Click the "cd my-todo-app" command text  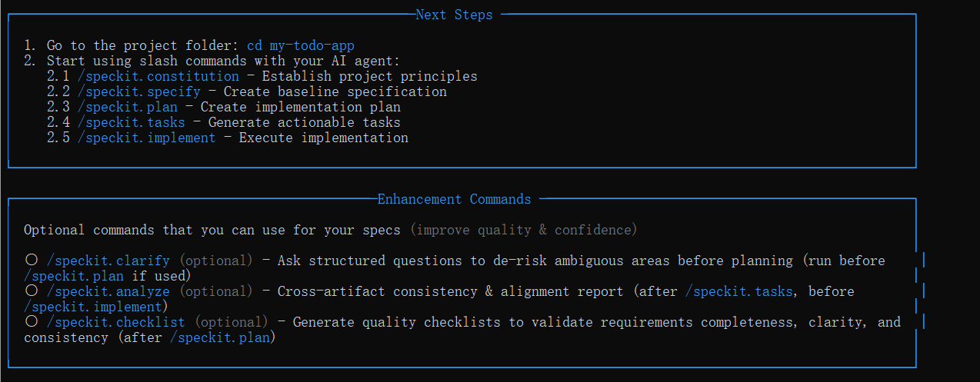[x=300, y=45]
